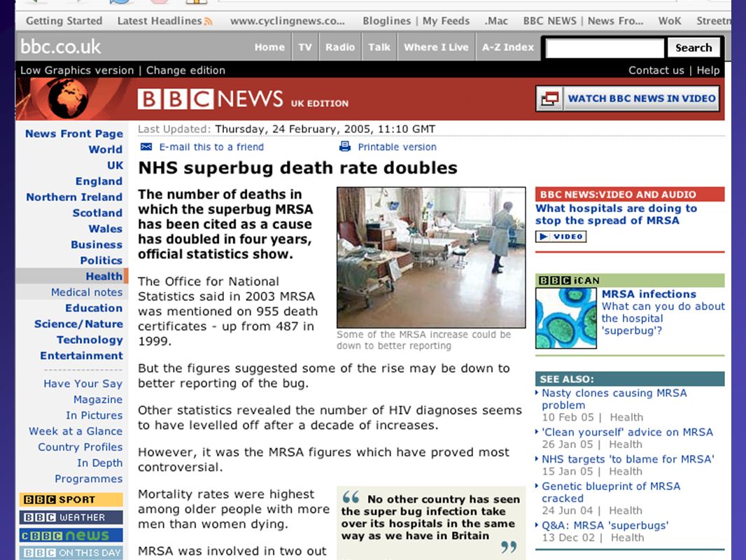Viewport: 746px width, 560px height.
Task: Select Politics in the sidebar
Action: point(101,260)
